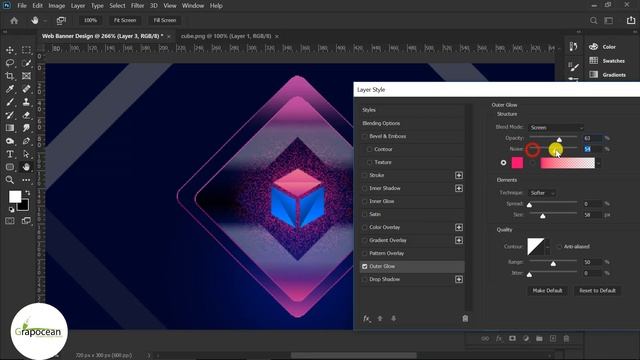Click the Share icon top right
This screenshot has height=360, width=640.
[x=631, y=20]
